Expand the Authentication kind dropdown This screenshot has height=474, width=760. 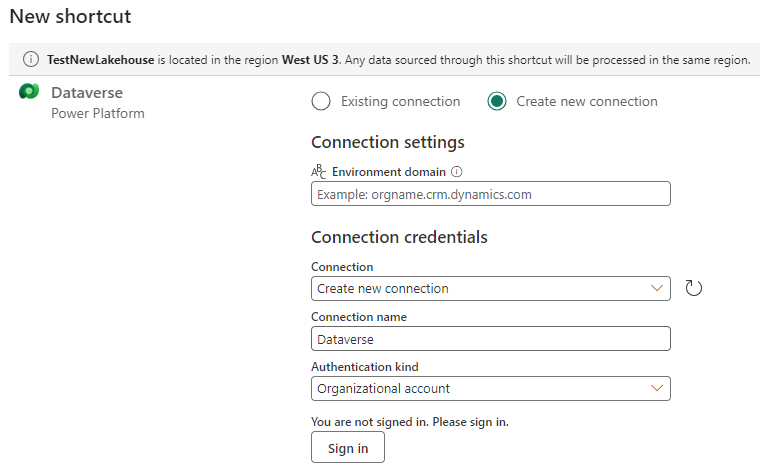(x=491, y=388)
